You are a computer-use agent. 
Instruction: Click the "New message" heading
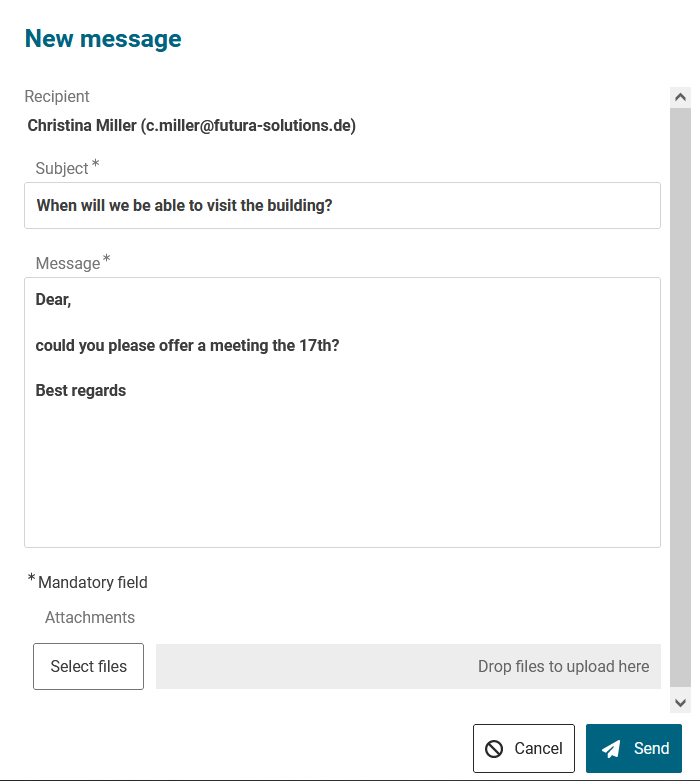tap(103, 39)
